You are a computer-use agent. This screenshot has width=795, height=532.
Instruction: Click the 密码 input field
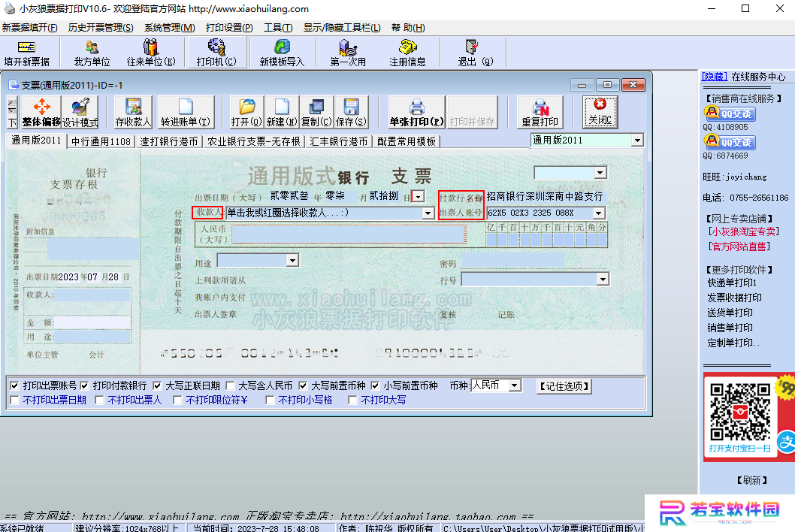[x=512, y=260]
